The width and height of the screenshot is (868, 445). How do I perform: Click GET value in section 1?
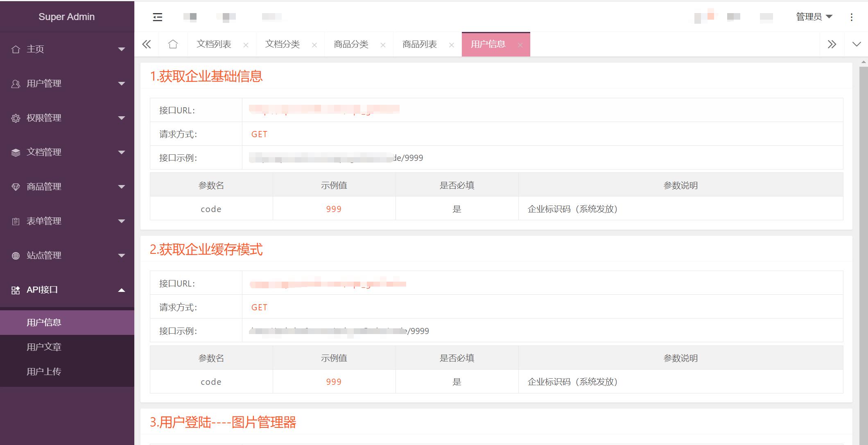259,134
